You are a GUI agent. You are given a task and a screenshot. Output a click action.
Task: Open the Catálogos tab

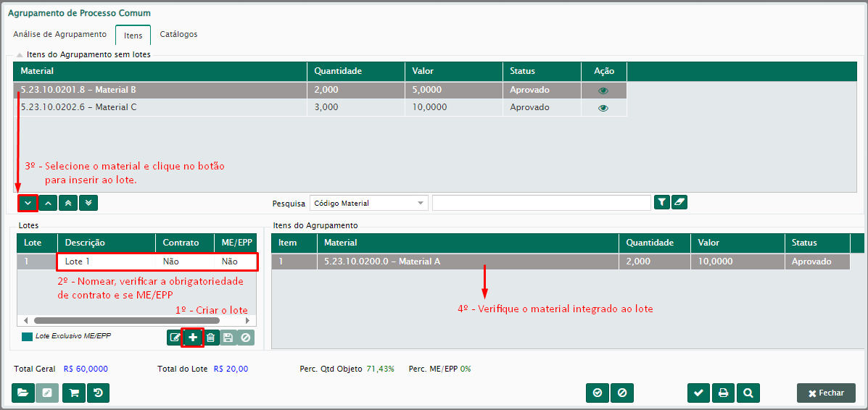pyautogui.click(x=178, y=34)
